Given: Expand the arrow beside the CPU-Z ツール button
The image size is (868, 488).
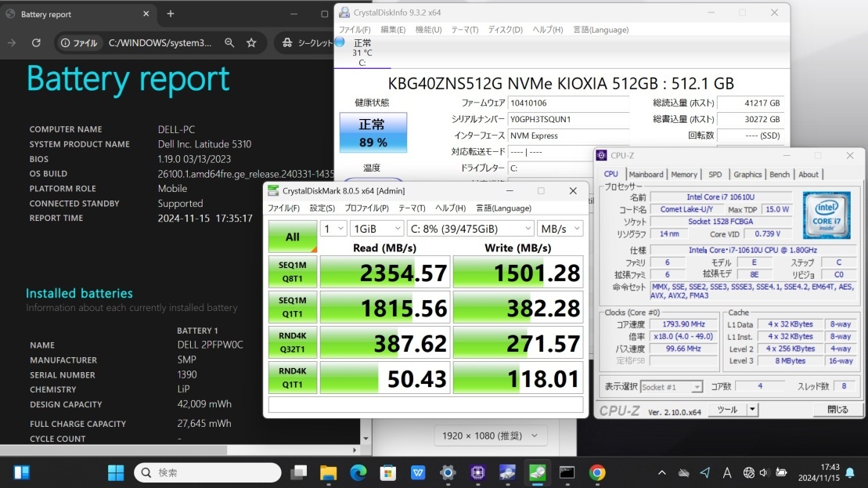Looking at the screenshot, I should [x=751, y=410].
